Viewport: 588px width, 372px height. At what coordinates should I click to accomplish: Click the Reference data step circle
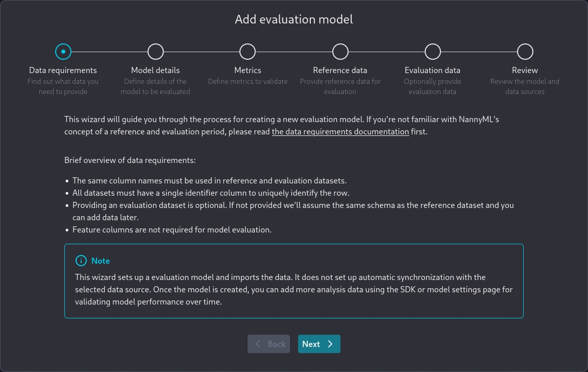(x=340, y=52)
